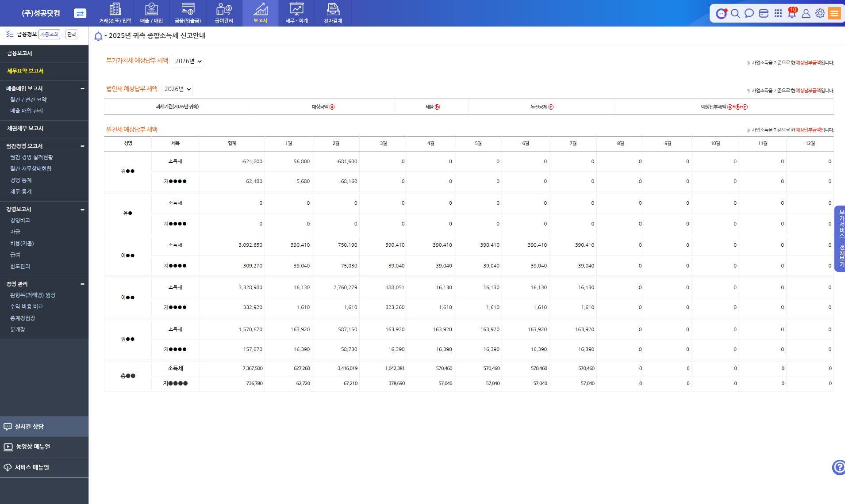Open the speech bubble messages icon
The image size is (845, 504).
(749, 13)
